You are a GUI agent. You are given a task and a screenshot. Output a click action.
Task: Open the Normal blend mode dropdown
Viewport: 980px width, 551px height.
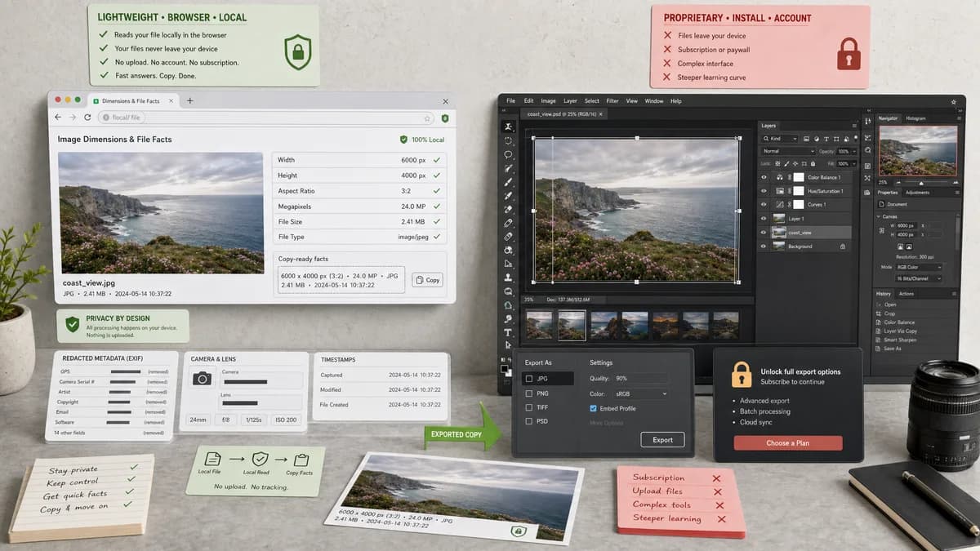[788, 151]
